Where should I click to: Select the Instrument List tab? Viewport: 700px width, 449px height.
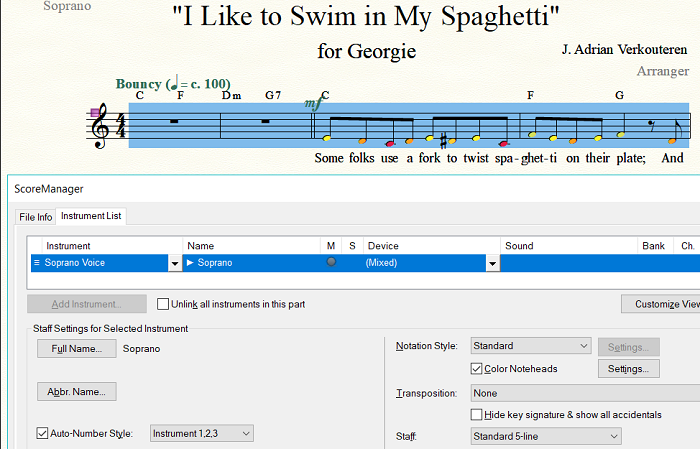click(91, 217)
